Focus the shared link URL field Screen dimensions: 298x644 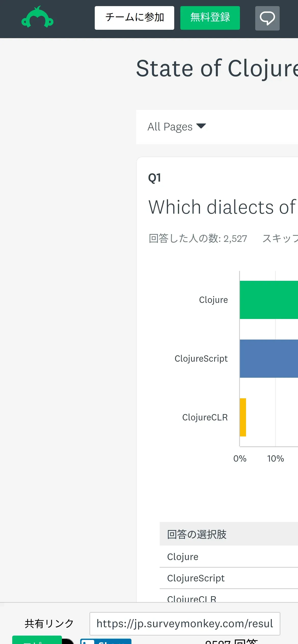(x=185, y=624)
